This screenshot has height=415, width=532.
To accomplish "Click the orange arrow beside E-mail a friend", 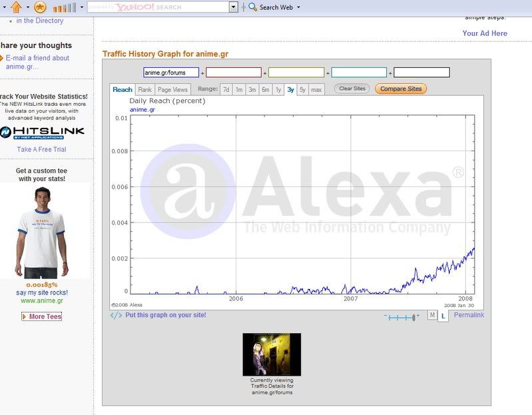I will (2, 58).
